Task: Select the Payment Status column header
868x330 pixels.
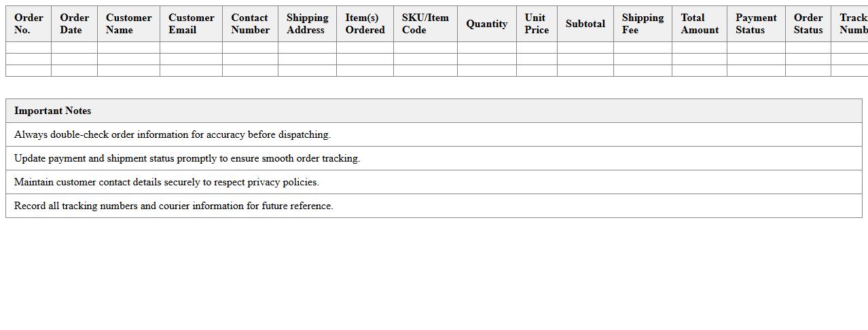Action: coord(756,24)
